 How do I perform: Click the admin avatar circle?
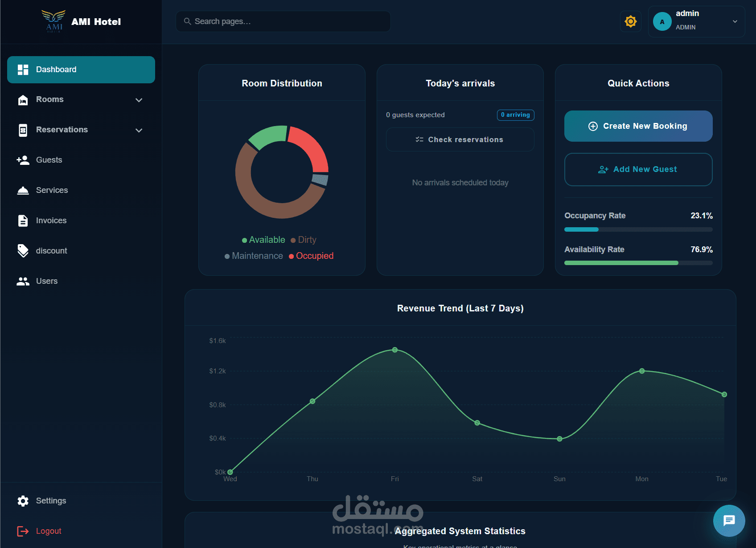point(662,21)
